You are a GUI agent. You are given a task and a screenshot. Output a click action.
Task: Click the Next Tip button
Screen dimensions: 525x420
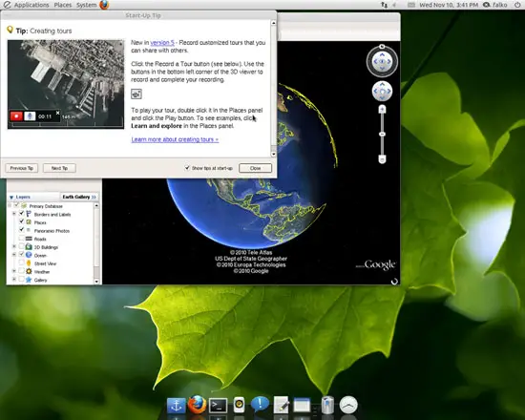coord(59,168)
